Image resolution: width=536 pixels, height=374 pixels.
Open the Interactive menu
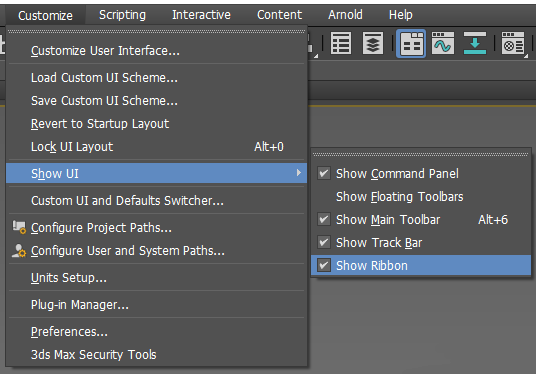pyautogui.click(x=201, y=15)
